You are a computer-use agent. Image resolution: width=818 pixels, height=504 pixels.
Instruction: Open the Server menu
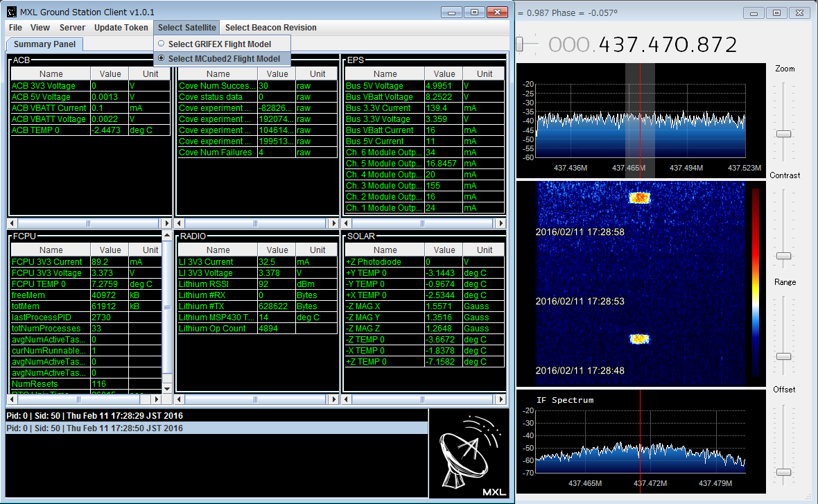click(x=72, y=28)
